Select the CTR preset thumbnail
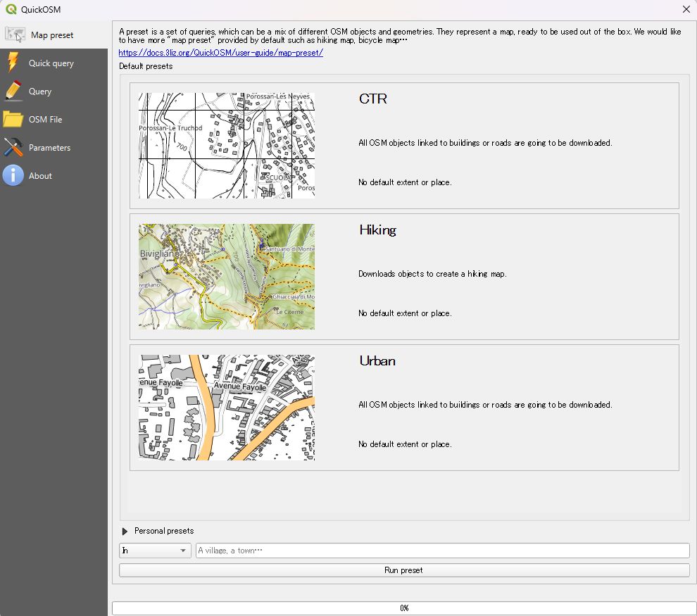This screenshot has width=697, height=616. tap(227, 145)
